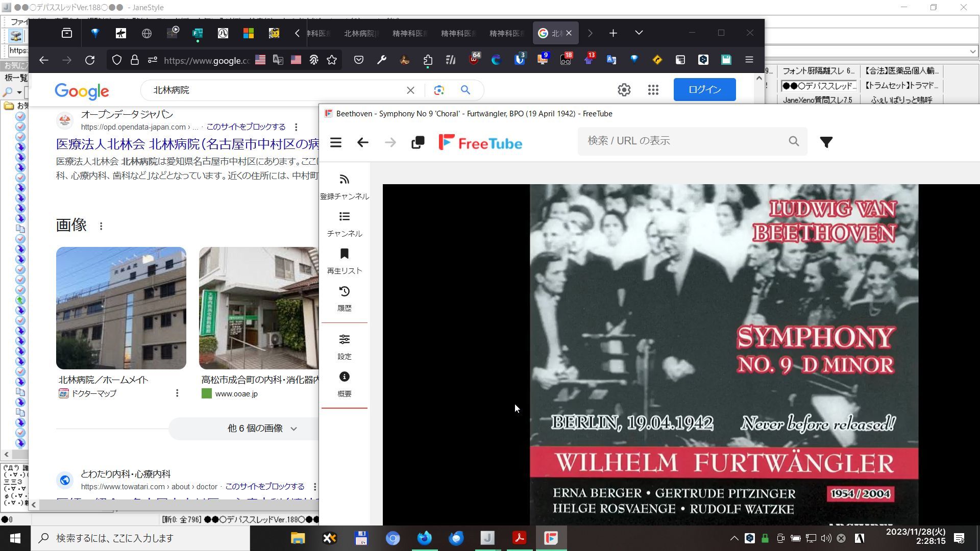Close the active Google browser tab
Image resolution: width=980 pixels, height=551 pixels.
tap(569, 33)
